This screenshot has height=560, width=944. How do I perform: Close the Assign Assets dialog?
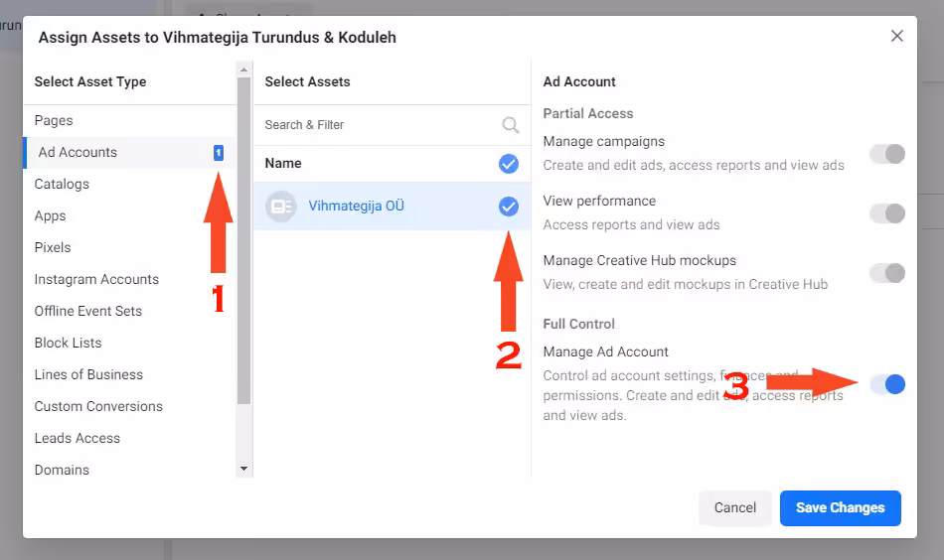point(896,37)
